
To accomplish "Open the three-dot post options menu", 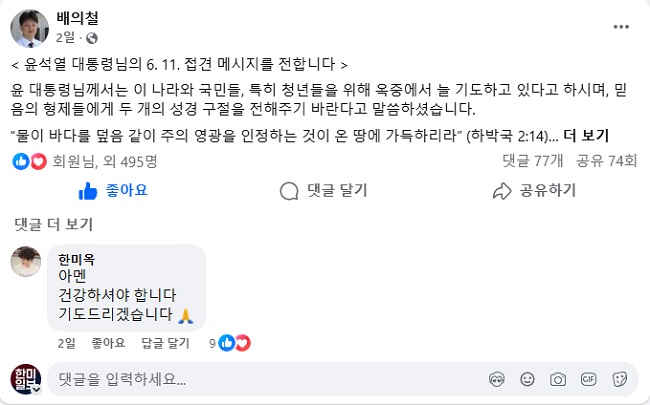I will pyautogui.click(x=621, y=27).
